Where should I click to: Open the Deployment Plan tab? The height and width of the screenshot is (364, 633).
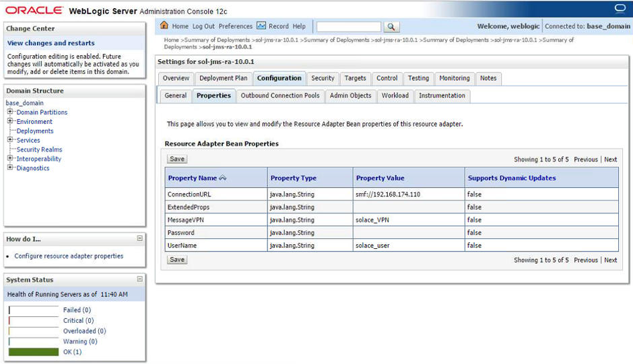pos(223,78)
